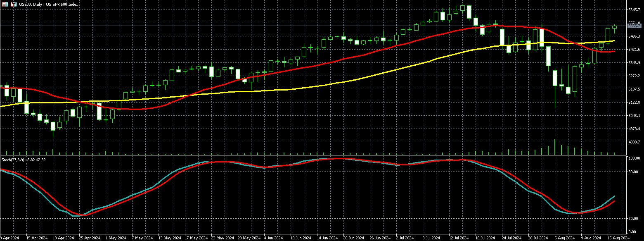
Task: Click the 0.00 stochastic scale value
Action: point(633,231)
